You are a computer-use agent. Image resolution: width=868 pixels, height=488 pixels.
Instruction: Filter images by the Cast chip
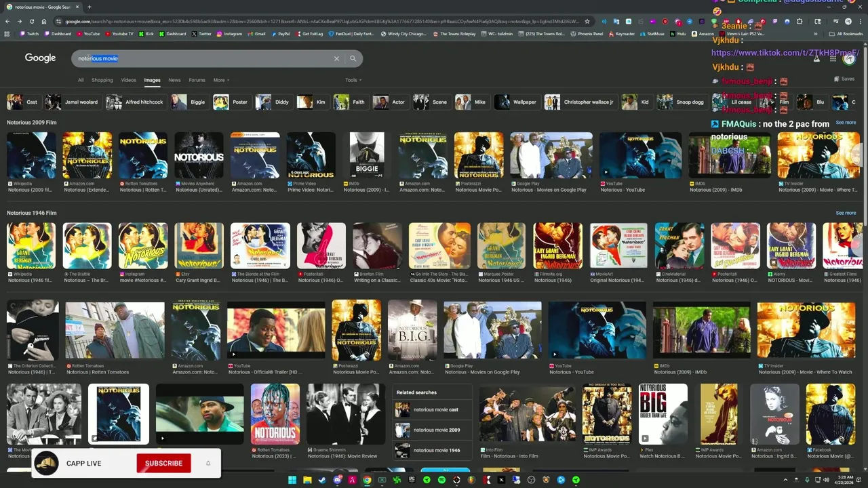23,102
